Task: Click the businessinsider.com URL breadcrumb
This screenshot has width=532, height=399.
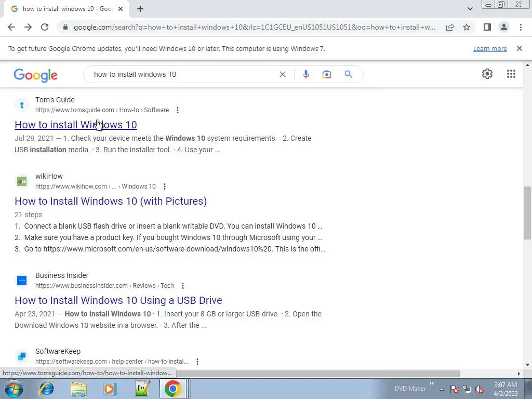Action: 104,286
